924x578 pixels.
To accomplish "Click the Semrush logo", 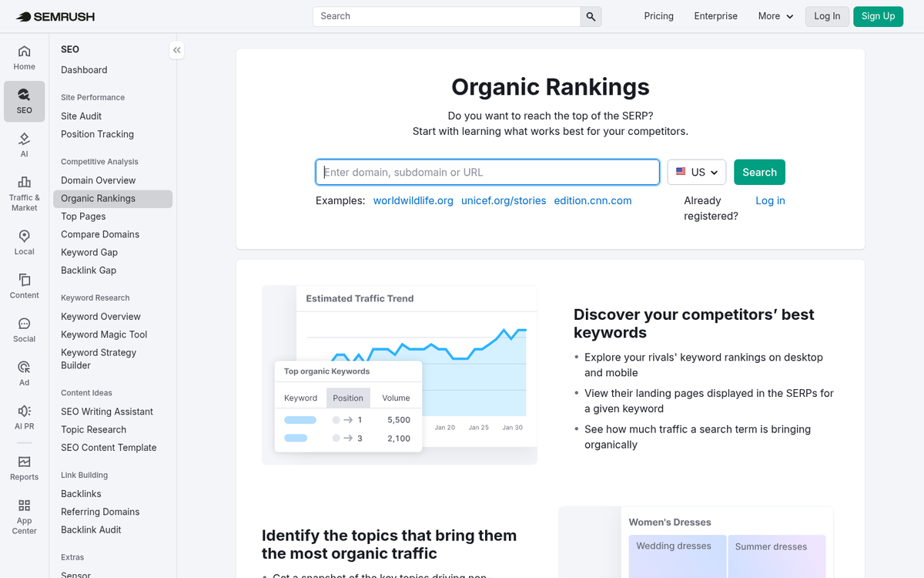I will tap(54, 15).
